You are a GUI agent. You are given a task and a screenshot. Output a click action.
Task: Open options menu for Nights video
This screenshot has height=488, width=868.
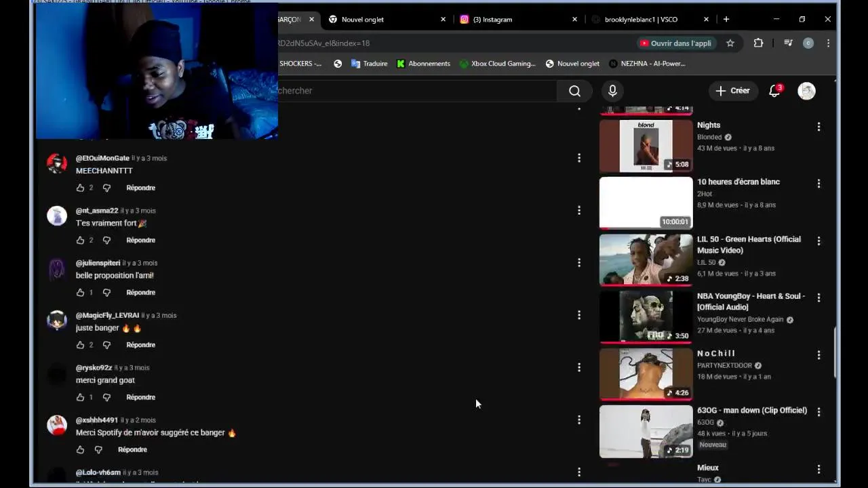818,127
